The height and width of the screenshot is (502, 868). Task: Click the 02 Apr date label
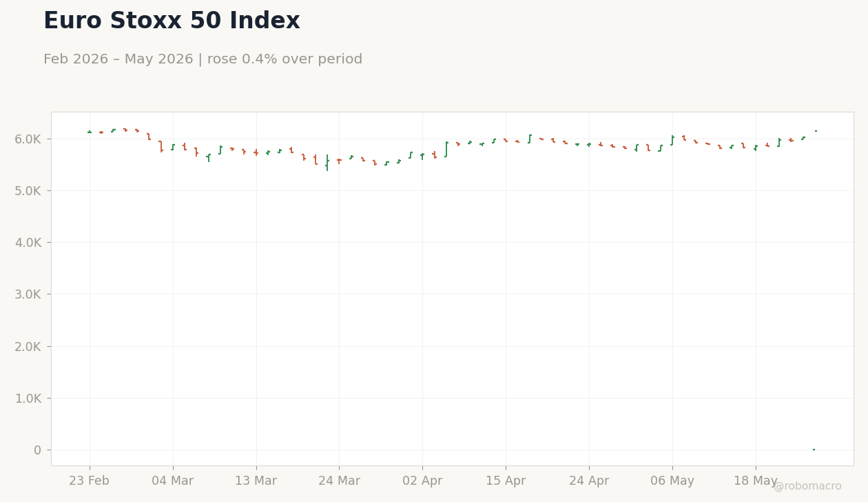click(x=422, y=481)
